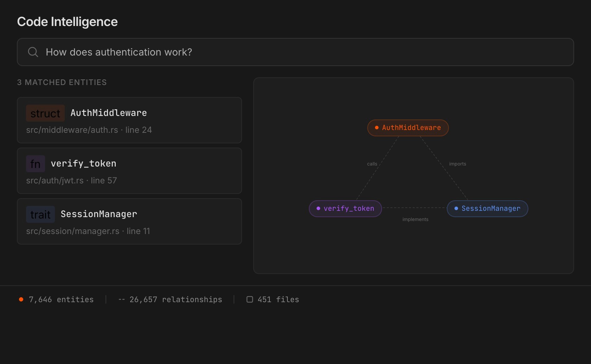Image resolution: width=591 pixels, height=364 pixels.
Task: Click the src/middleware/auth.rs file path
Action: pos(72,130)
